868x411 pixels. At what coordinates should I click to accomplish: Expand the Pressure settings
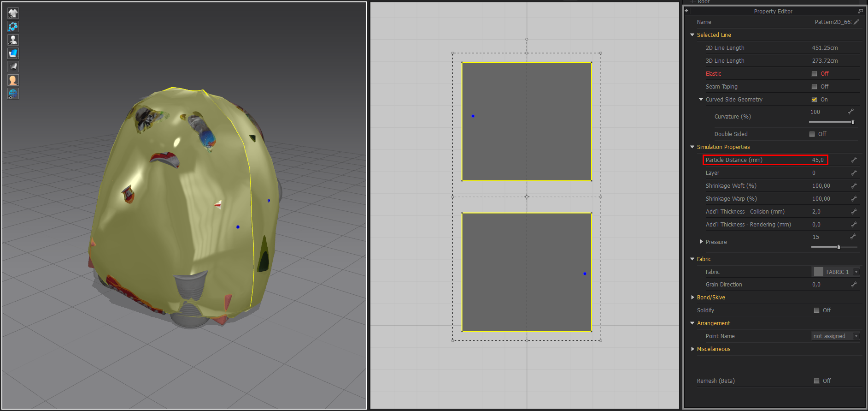click(701, 242)
